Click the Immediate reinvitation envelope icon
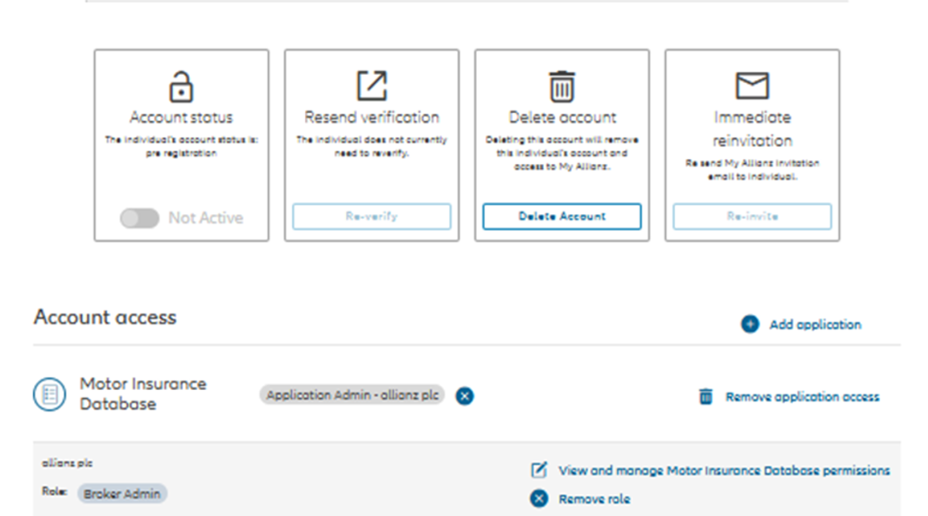Image resolution: width=928 pixels, height=516 pixels. [x=752, y=85]
